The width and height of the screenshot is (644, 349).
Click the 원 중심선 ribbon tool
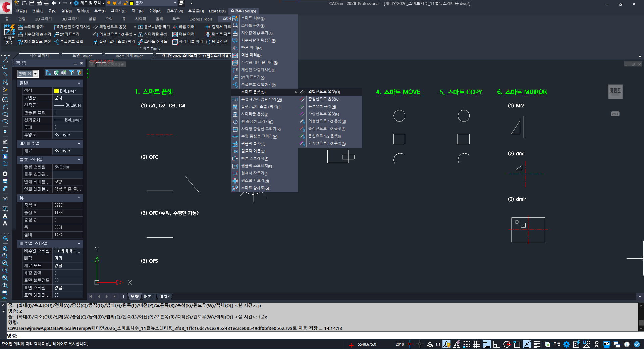(216, 42)
